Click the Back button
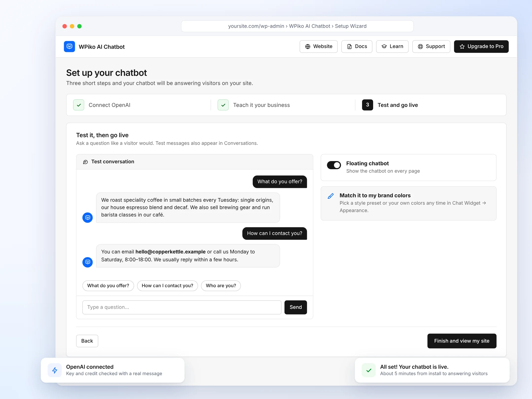532x399 pixels. [87, 341]
